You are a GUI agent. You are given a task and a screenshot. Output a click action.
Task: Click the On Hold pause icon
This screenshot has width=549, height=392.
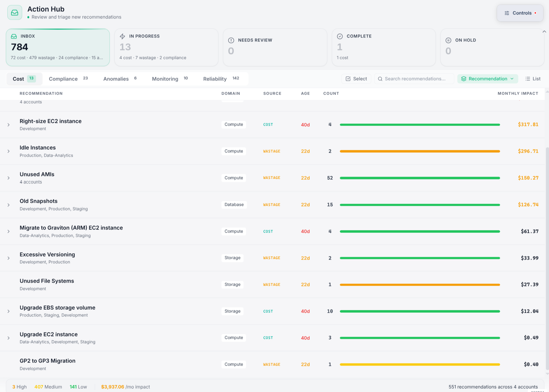pyautogui.click(x=448, y=40)
